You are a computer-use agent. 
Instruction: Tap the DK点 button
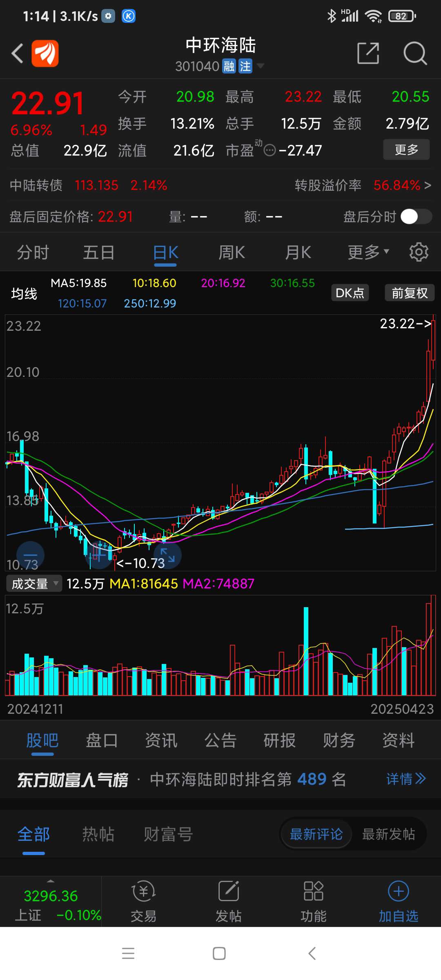pos(350,293)
